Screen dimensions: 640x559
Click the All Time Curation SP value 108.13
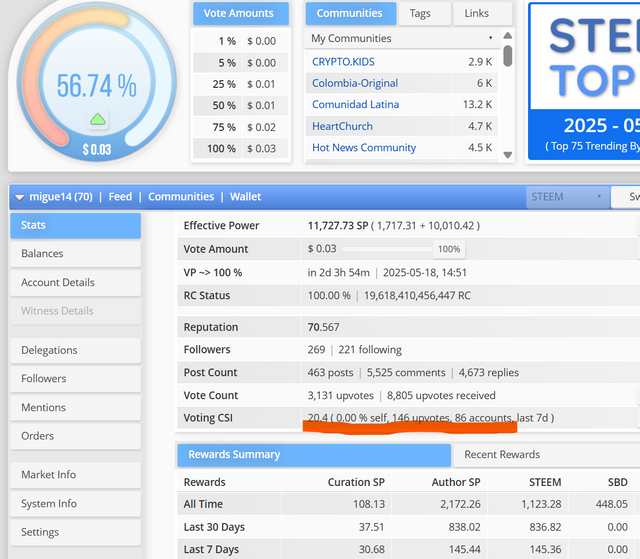pyautogui.click(x=369, y=504)
